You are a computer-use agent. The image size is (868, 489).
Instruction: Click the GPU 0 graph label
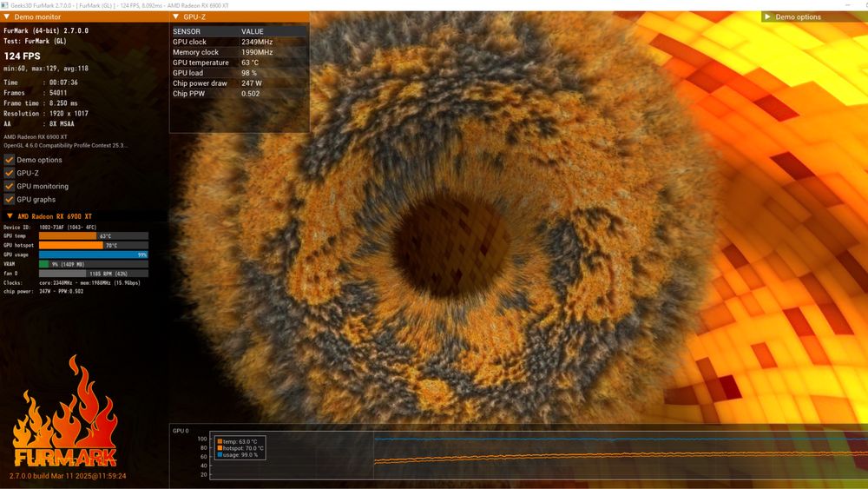(181, 431)
